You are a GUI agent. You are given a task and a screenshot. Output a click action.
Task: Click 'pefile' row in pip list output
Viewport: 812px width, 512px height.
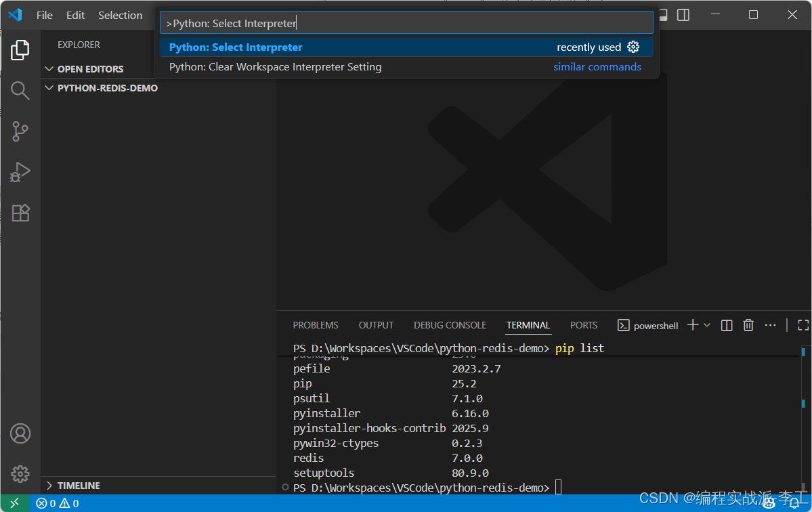(x=397, y=368)
